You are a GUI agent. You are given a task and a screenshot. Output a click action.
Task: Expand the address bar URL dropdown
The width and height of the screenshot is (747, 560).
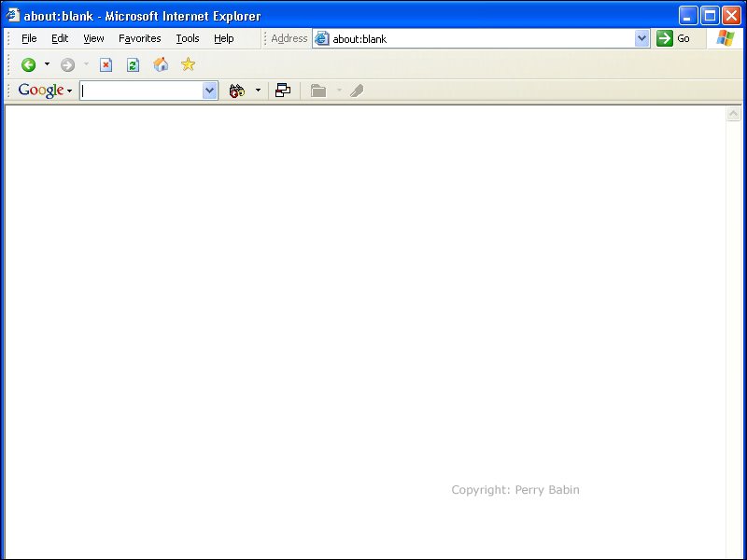point(641,38)
